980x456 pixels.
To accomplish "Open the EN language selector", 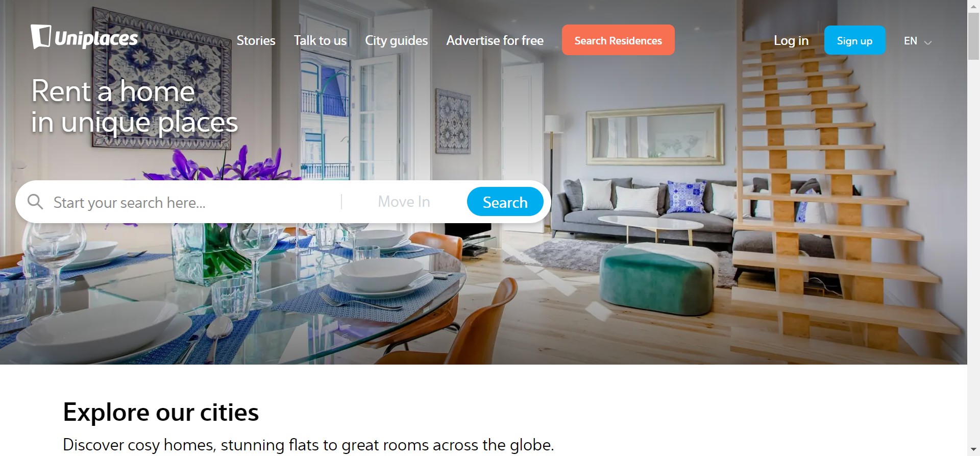I will point(918,41).
